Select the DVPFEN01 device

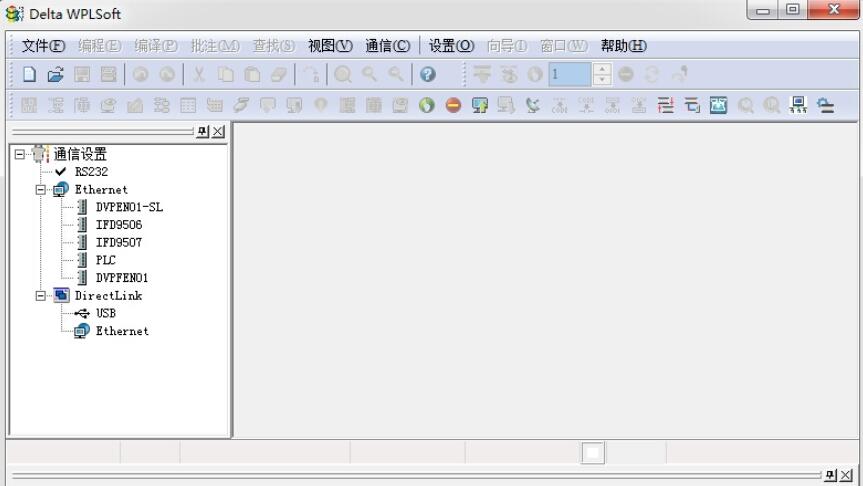[x=122, y=278]
